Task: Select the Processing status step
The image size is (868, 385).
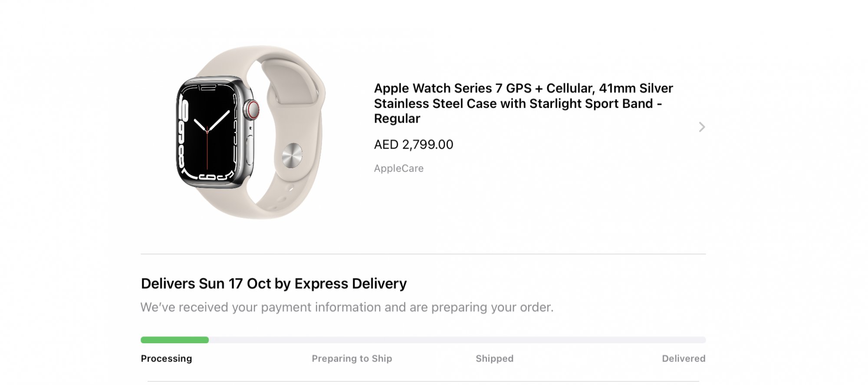Action: point(166,358)
